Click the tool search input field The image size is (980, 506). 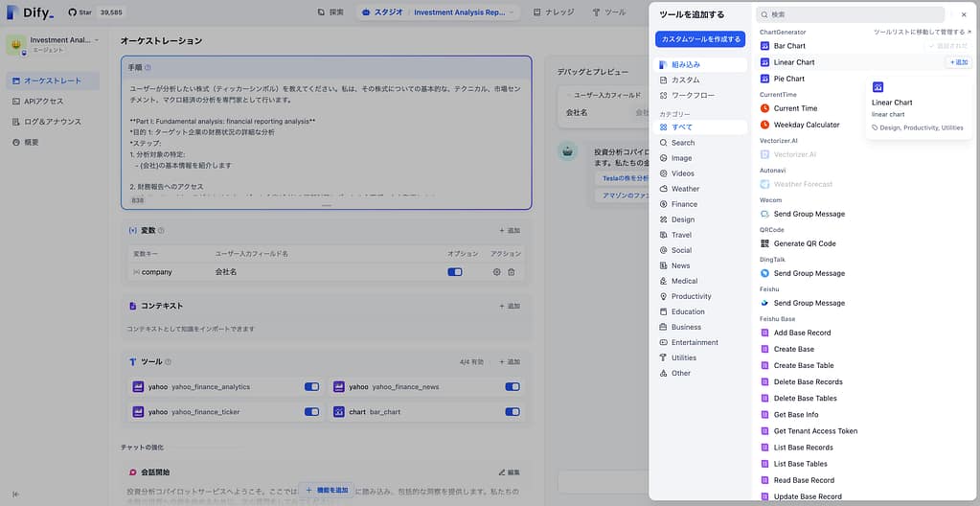point(853,14)
